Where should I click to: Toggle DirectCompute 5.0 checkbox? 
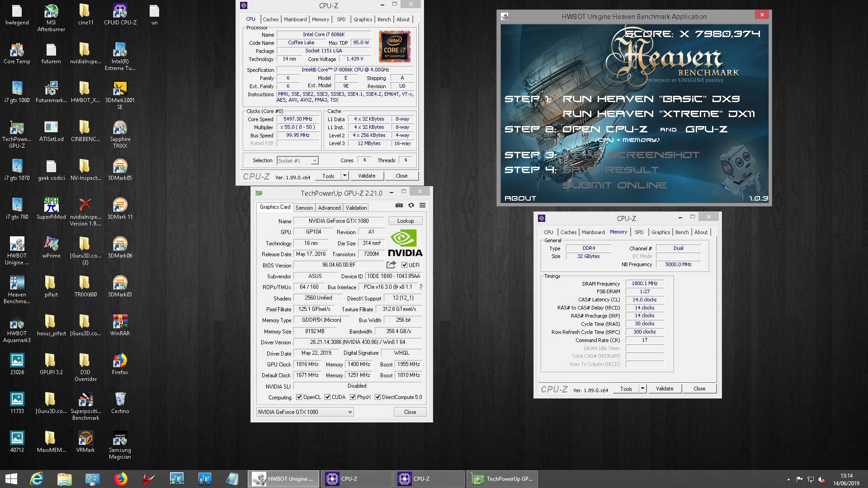(377, 397)
